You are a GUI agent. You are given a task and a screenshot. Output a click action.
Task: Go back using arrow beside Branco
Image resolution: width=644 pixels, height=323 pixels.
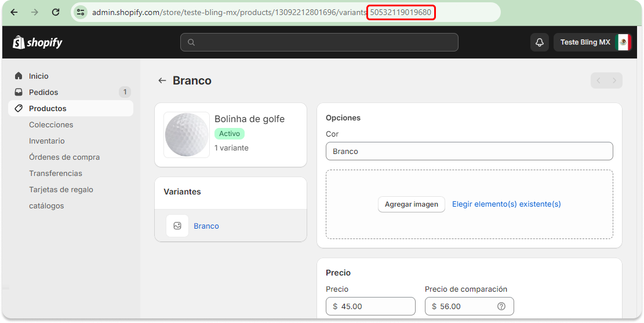coord(162,81)
